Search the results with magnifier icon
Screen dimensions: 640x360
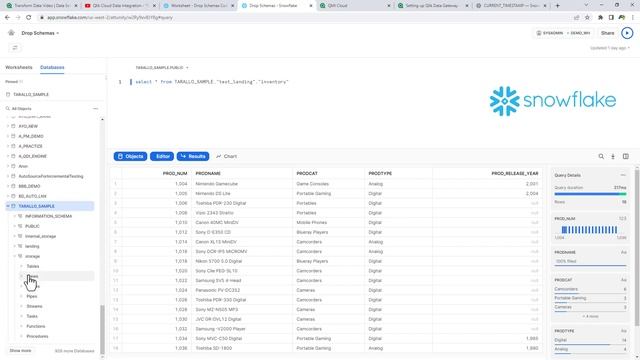coord(601,156)
